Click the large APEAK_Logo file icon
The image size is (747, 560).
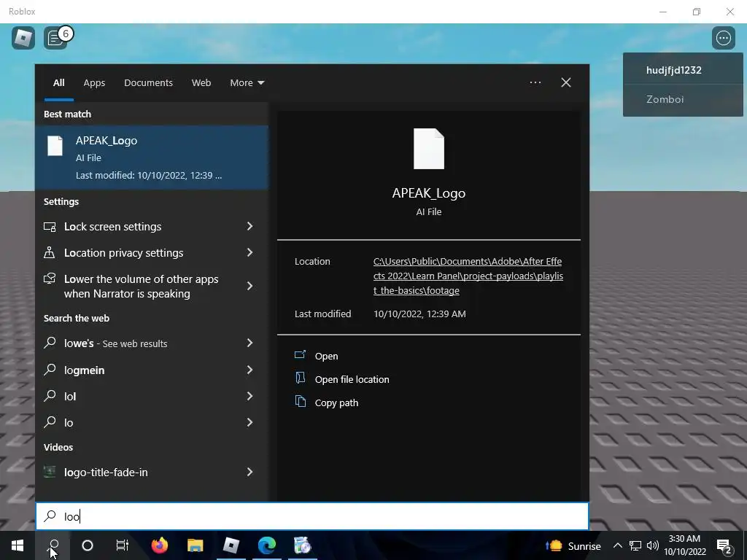point(429,149)
